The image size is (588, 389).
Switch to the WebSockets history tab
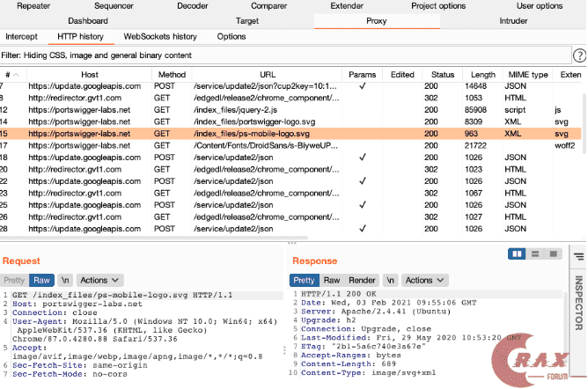pos(160,36)
